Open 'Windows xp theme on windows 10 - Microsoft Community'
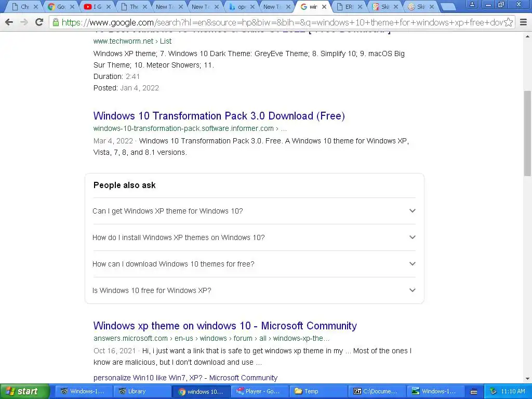This screenshot has width=532, height=399. click(225, 326)
